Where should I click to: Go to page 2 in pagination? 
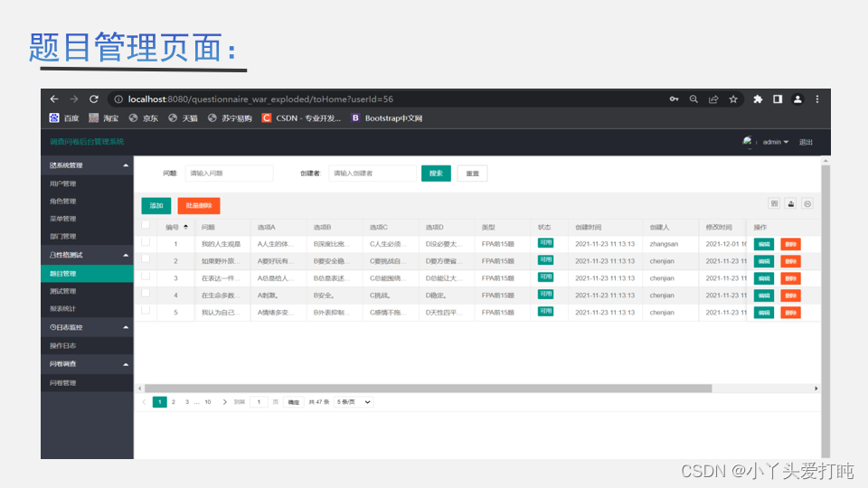174,402
